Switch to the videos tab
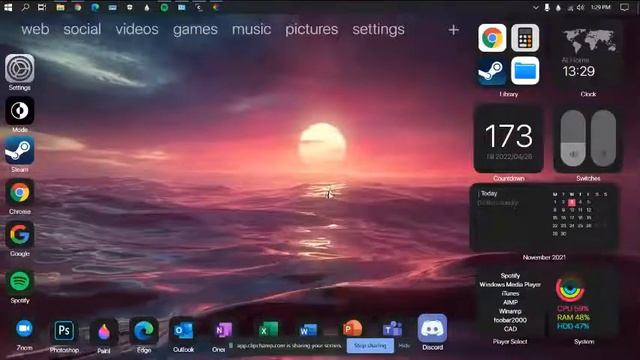640x360 pixels. [137, 29]
